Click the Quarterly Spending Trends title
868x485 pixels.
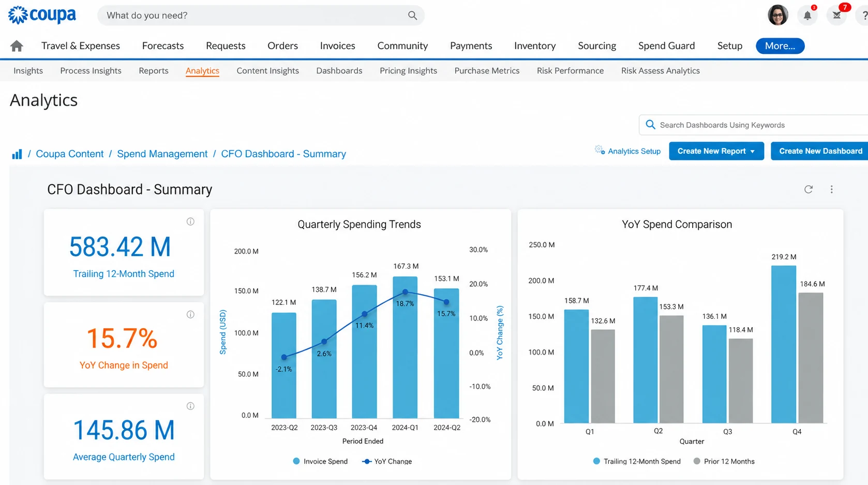pos(359,224)
